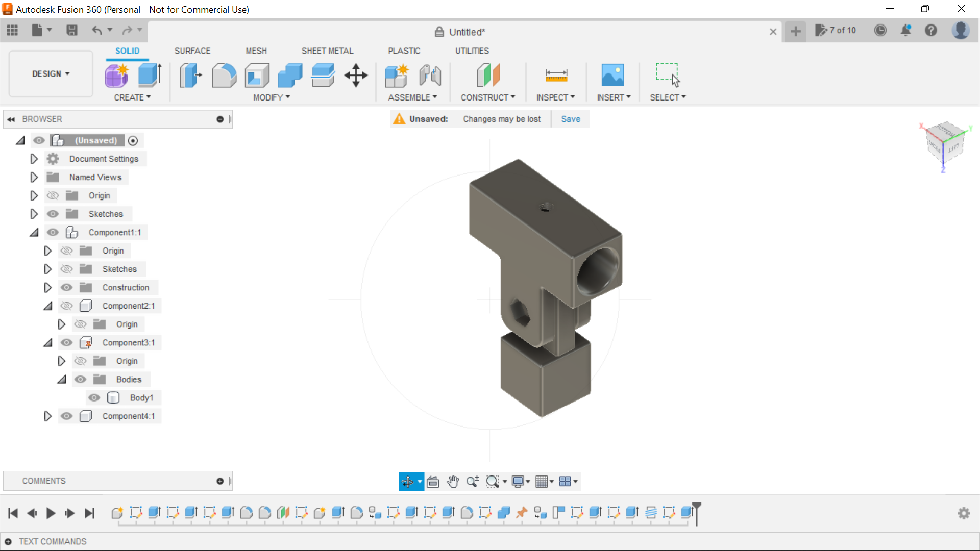Expand the Component4:1 tree node

coord(47,416)
